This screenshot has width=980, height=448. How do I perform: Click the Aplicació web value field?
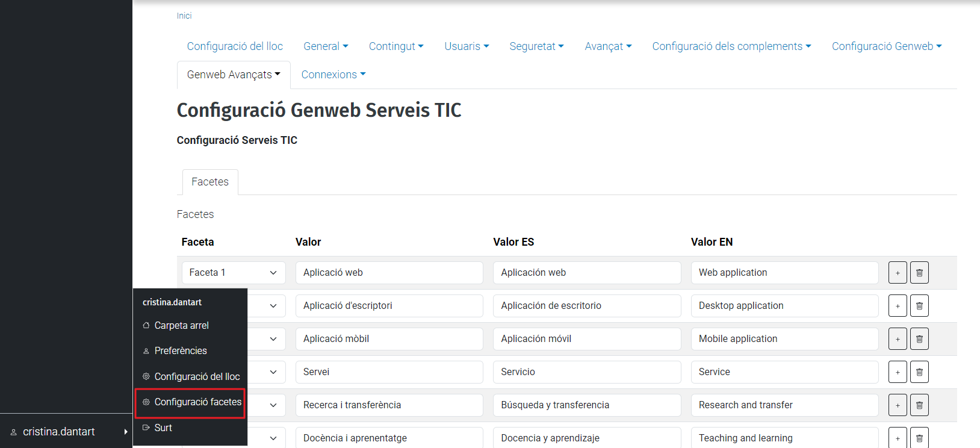coord(389,273)
